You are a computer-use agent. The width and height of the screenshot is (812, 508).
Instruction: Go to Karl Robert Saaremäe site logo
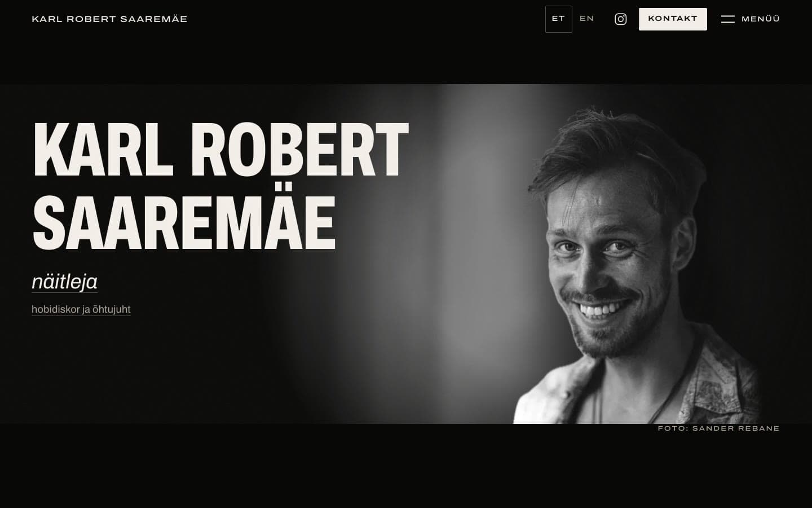(x=109, y=19)
